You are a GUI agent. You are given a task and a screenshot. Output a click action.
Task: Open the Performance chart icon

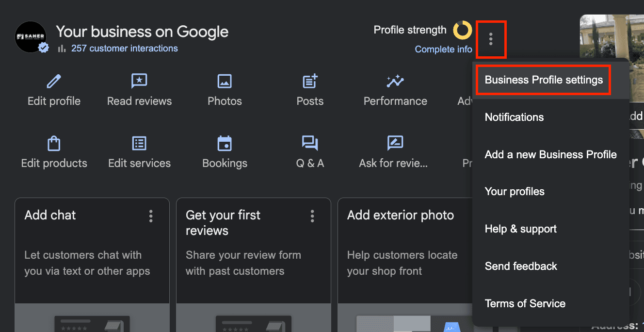[395, 82]
